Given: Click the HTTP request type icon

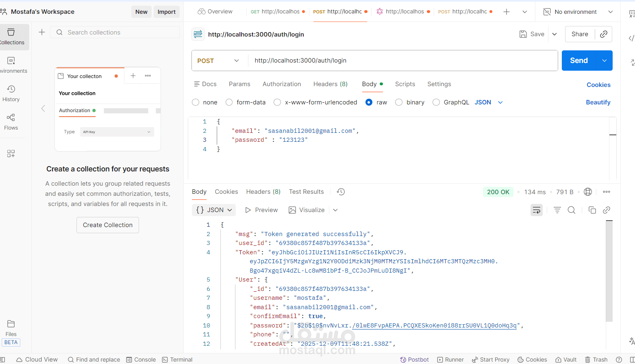Looking at the screenshot, I should pyautogui.click(x=198, y=34).
